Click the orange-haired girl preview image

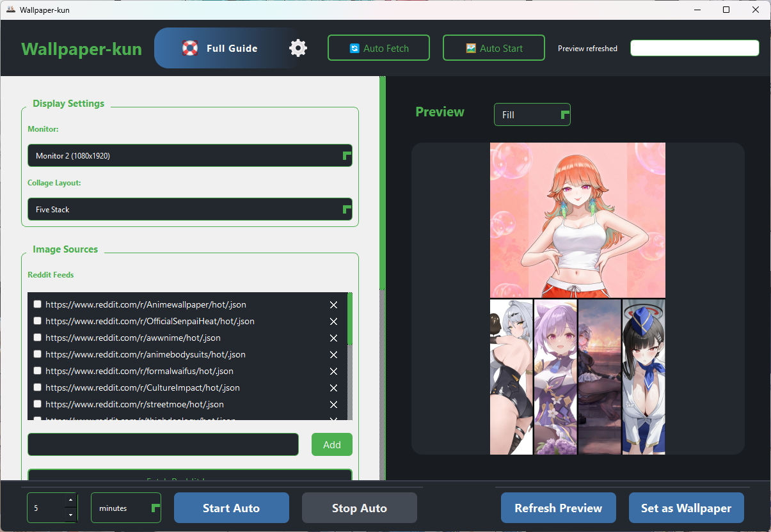coord(578,220)
